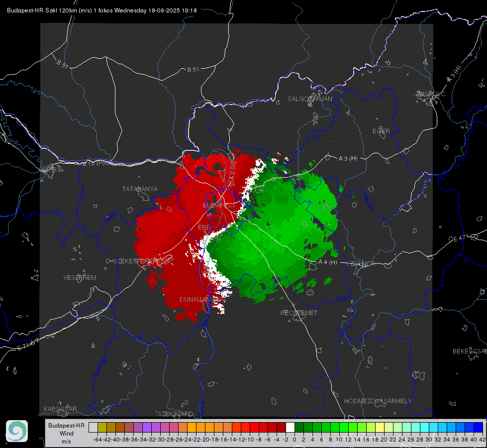Click the 0 legend value

(x=294, y=440)
